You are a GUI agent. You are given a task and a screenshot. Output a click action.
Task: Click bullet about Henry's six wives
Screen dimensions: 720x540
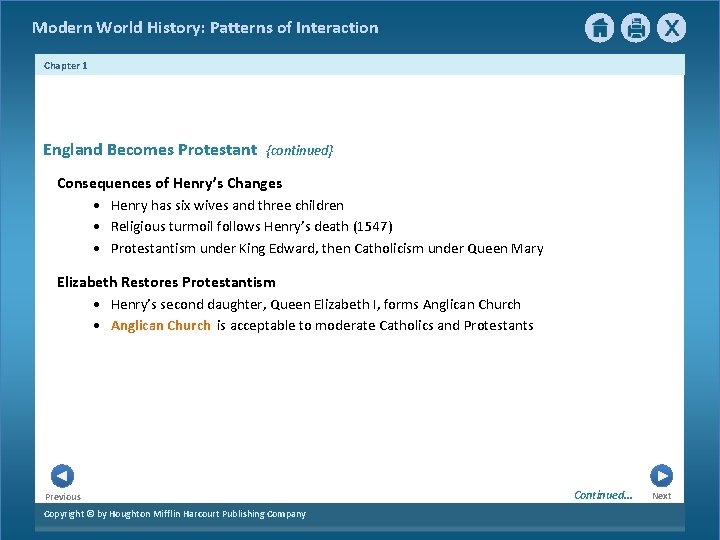[227, 205]
